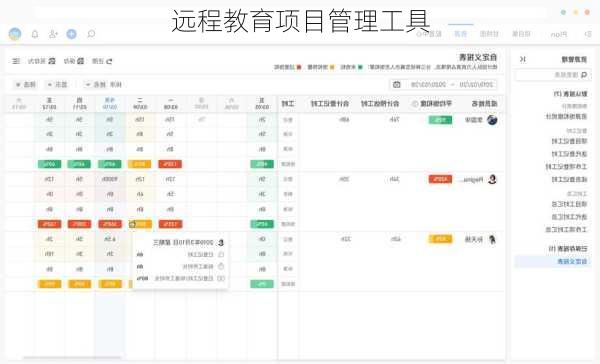The image size is (600, 364).
Task: Click the app switcher icon beside Plan
Action: pyautogui.click(x=588, y=34)
